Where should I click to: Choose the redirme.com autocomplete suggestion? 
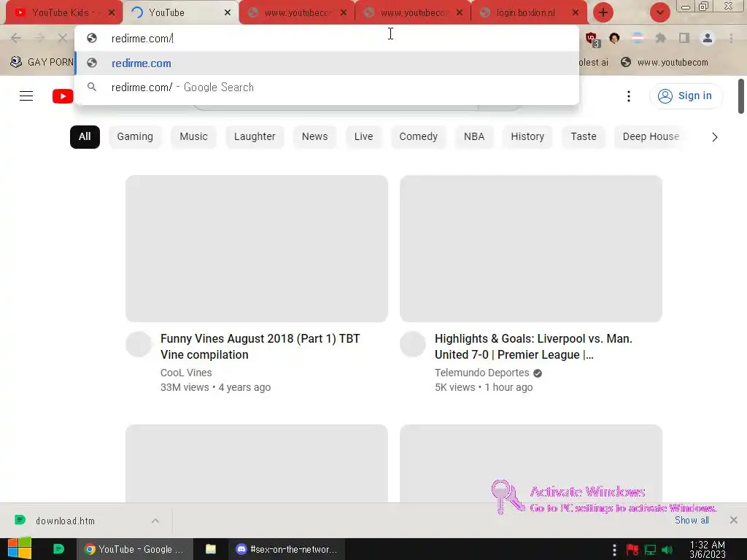pyautogui.click(x=327, y=63)
